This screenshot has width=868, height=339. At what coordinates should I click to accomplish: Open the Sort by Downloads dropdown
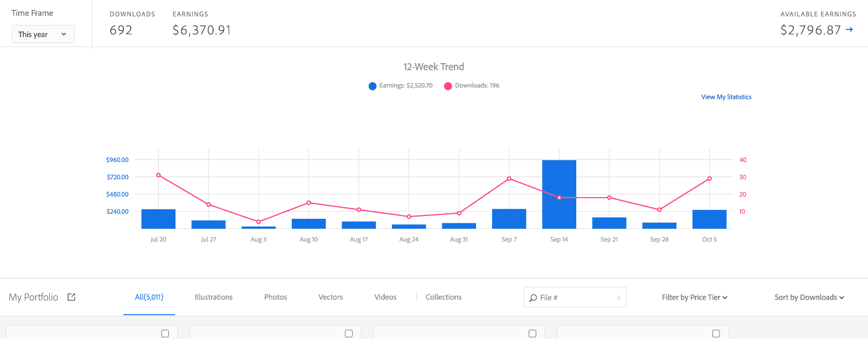pos(809,297)
